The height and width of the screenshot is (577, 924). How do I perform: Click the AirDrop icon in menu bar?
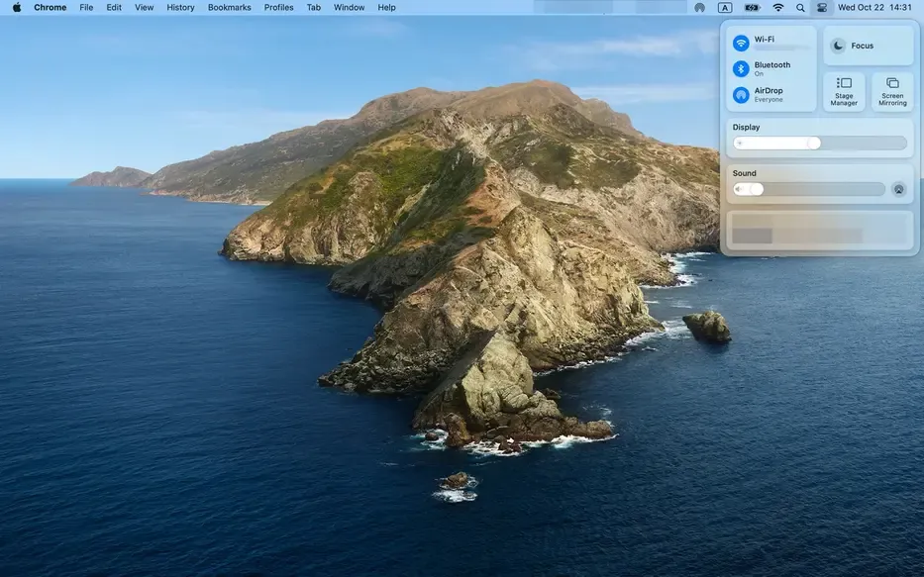tap(699, 8)
